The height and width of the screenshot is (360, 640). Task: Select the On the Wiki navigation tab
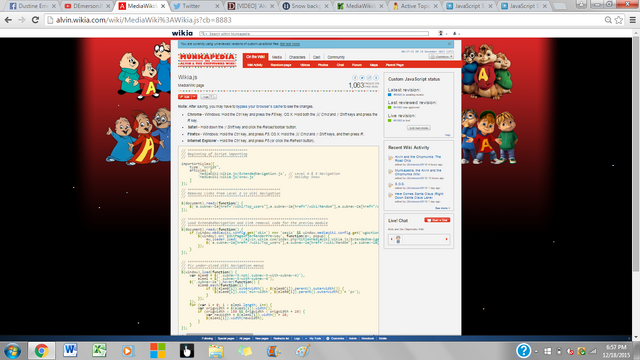coord(256,57)
